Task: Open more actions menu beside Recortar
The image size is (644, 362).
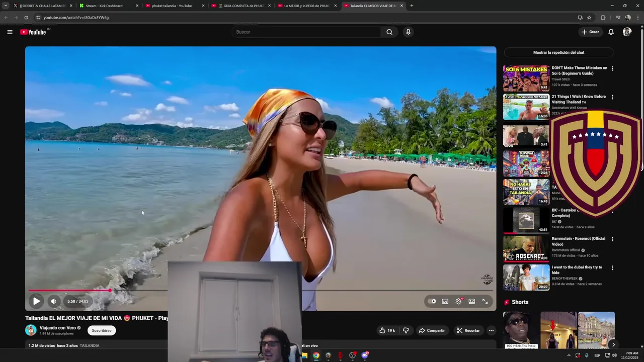Action: [x=491, y=330]
